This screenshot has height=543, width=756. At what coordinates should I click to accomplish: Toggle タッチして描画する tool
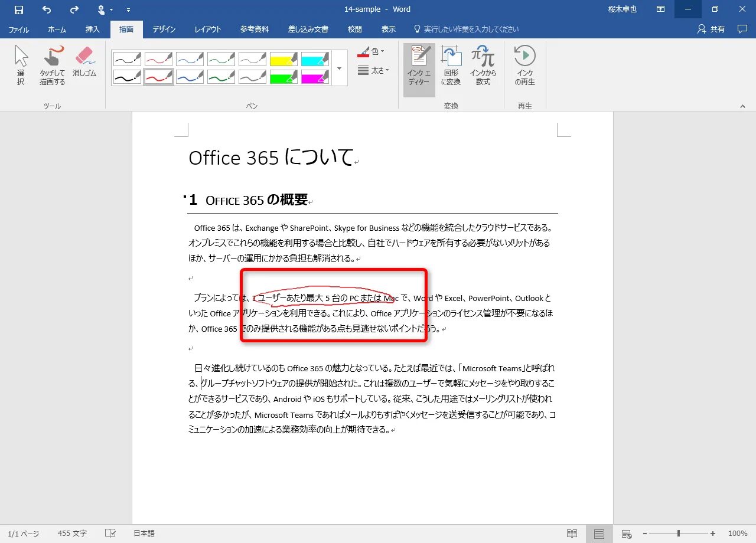[x=53, y=66]
